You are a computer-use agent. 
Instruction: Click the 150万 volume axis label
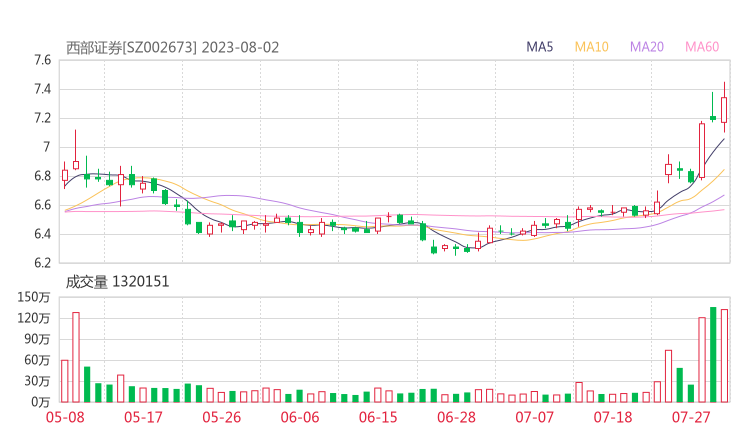click(x=34, y=297)
